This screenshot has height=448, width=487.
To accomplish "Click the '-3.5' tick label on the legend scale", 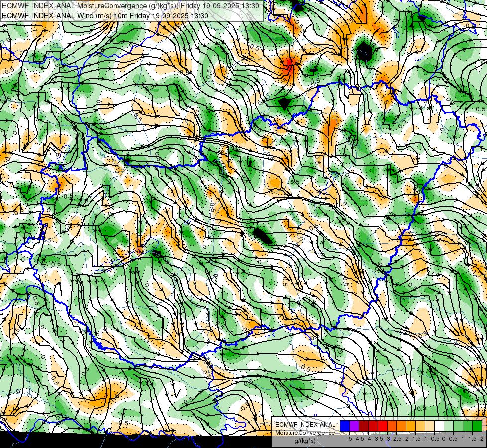I will [x=378, y=439].
